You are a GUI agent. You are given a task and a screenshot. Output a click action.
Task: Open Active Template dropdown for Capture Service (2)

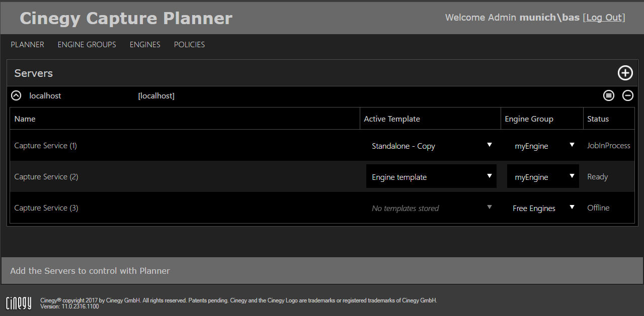[431, 177]
